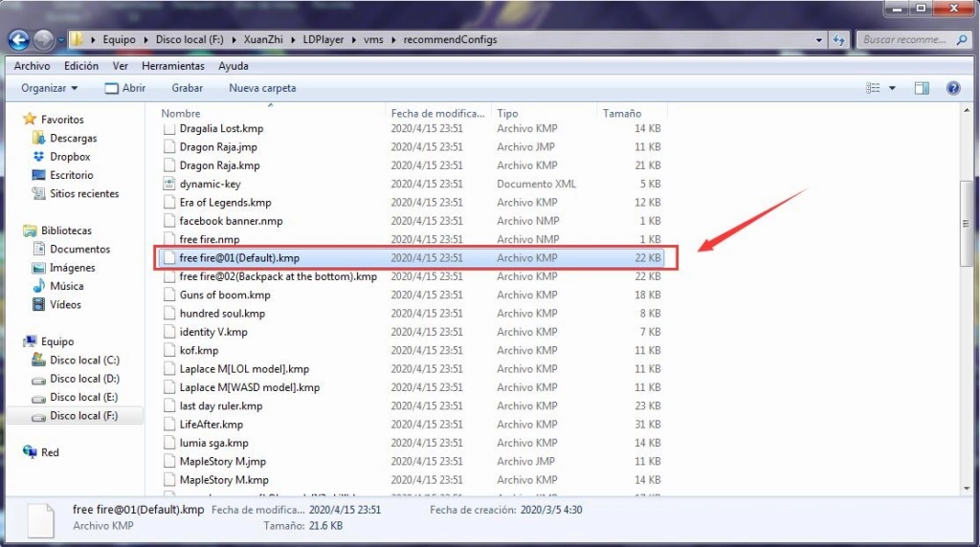This screenshot has width=980, height=547.
Task: Click the Forward navigation arrow
Action: tap(43, 40)
